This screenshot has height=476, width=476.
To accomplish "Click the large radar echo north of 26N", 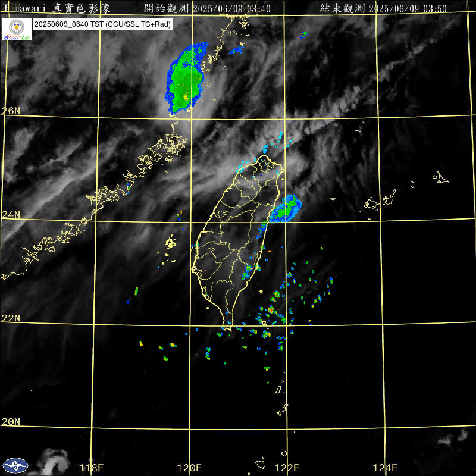I will (x=186, y=78).
